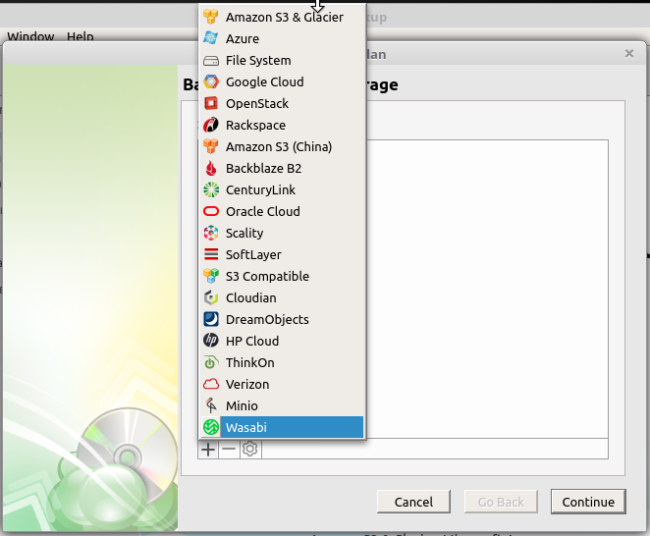This screenshot has height=536, width=650.
Task: Choose S3 Compatible storage type
Action: pyautogui.click(x=267, y=277)
